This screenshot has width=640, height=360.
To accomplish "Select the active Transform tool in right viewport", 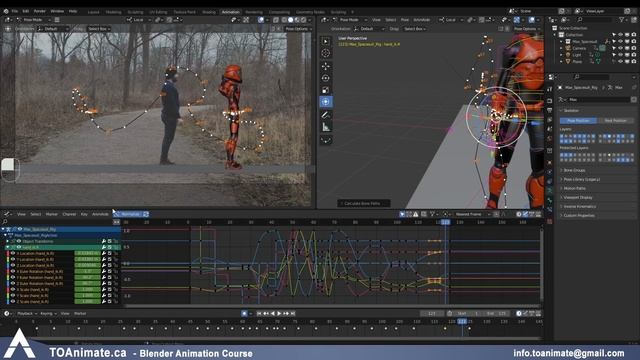I will (x=326, y=102).
